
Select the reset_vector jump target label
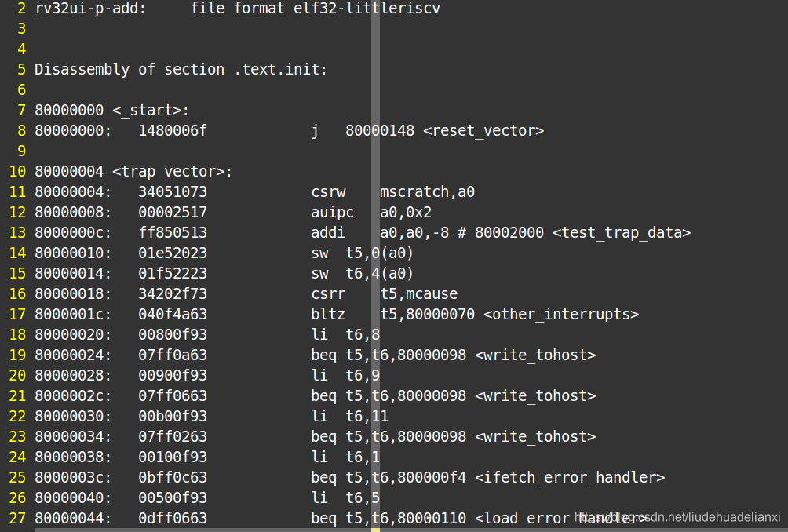(483, 130)
